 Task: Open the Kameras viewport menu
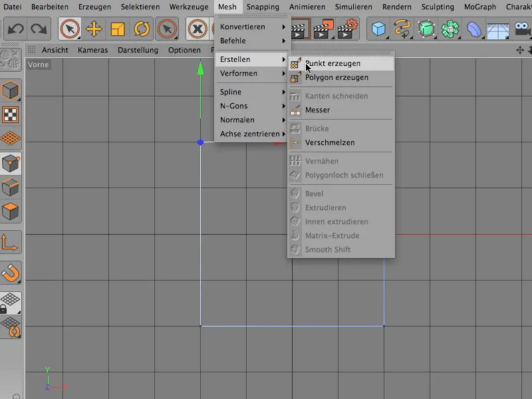[92, 50]
